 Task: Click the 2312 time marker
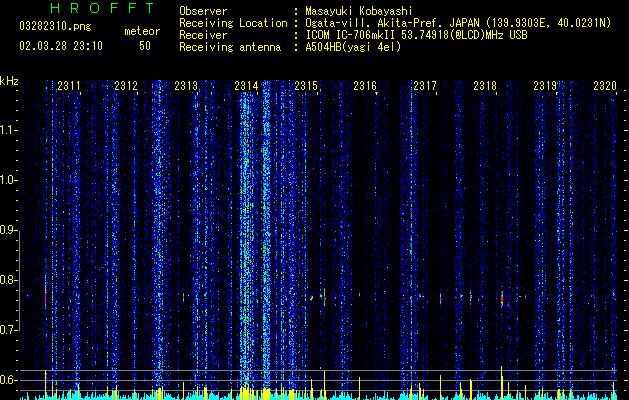tap(126, 86)
